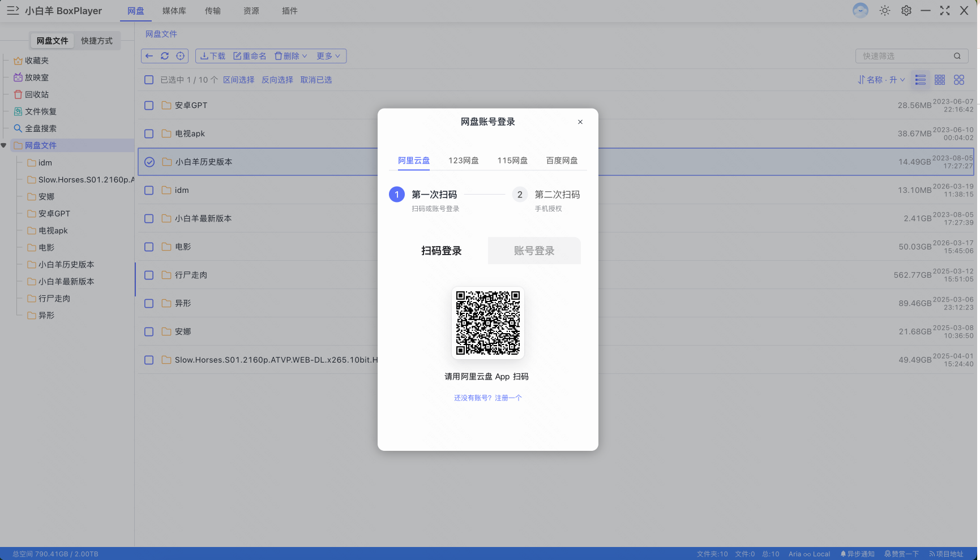980x560 pixels.
Task: Click the 还没有账号？注册一个 link
Action: 487,398
